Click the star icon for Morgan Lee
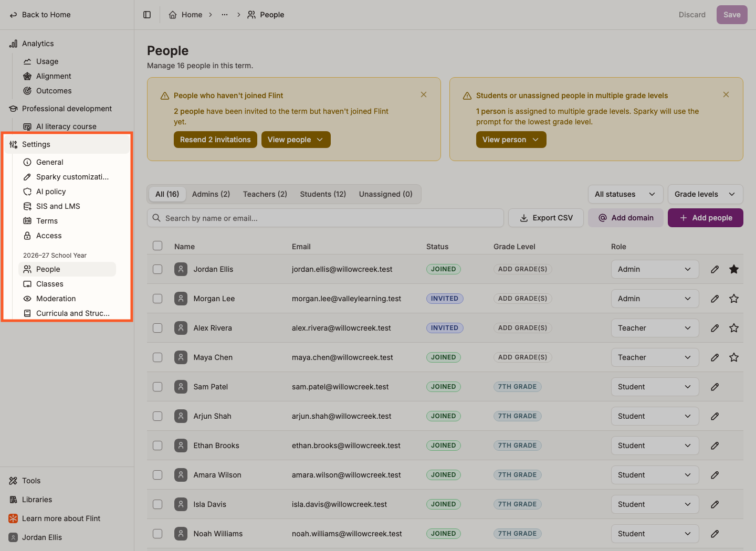 (x=734, y=299)
